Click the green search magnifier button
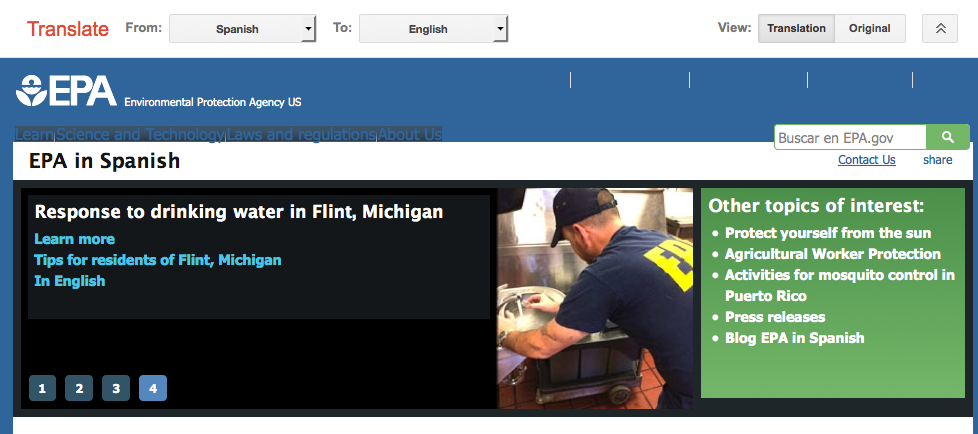 (x=947, y=137)
